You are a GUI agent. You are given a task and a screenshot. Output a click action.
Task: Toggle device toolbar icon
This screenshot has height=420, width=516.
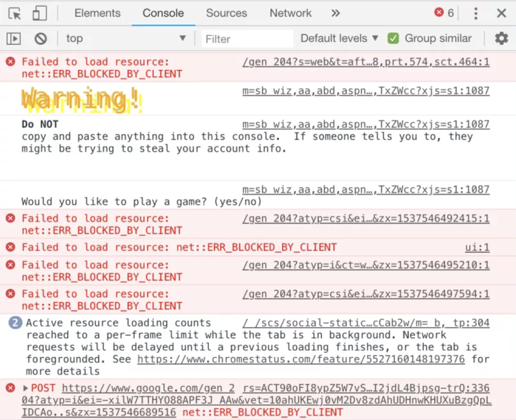tap(39, 13)
